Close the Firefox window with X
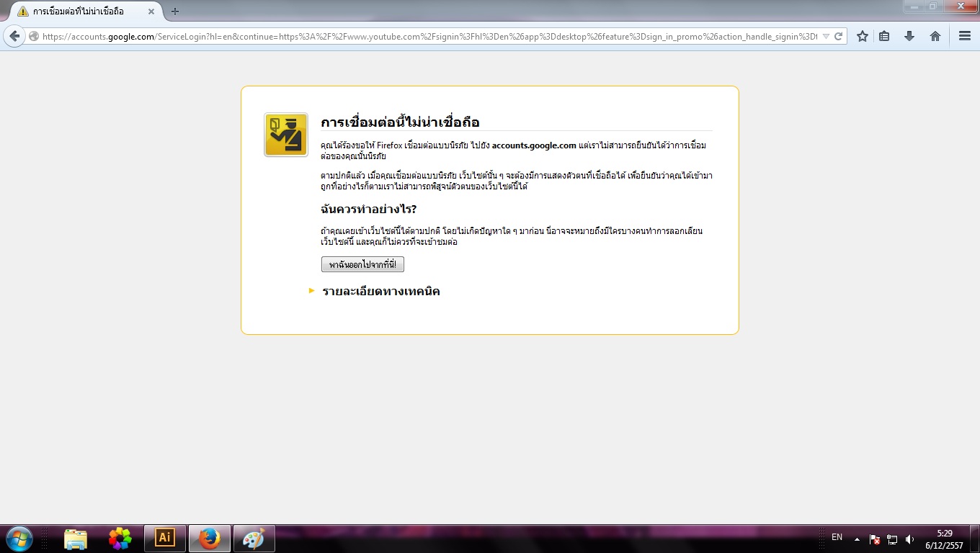 click(x=960, y=6)
